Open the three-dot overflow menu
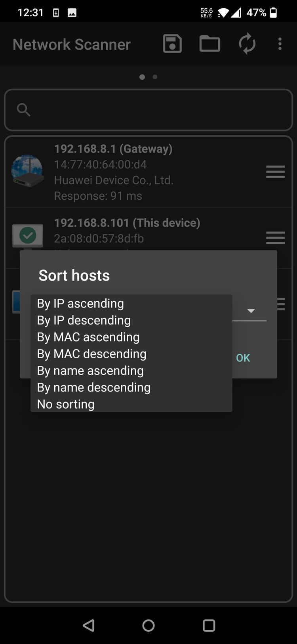 tap(280, 44)
